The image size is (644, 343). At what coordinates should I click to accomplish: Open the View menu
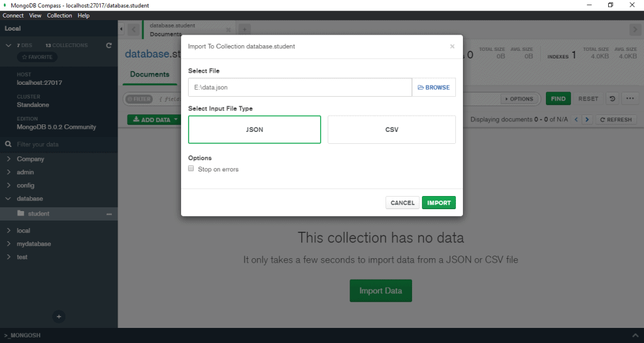[x=35, y=16]
